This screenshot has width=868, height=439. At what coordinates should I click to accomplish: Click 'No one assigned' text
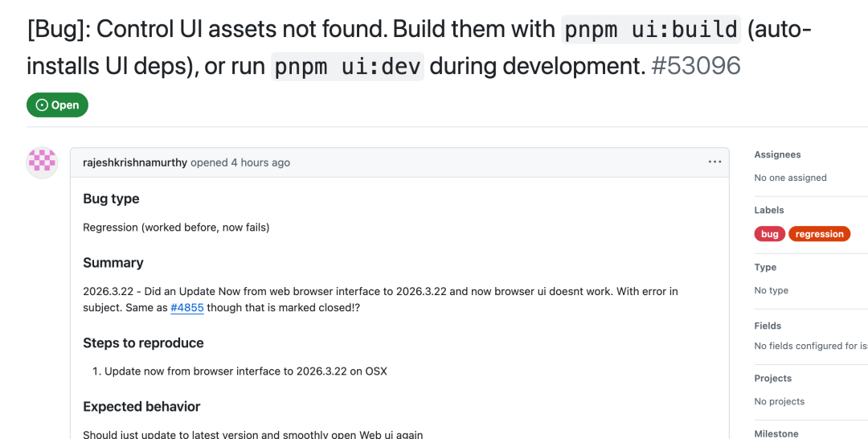pyautogui.click(x=790, y=178)
